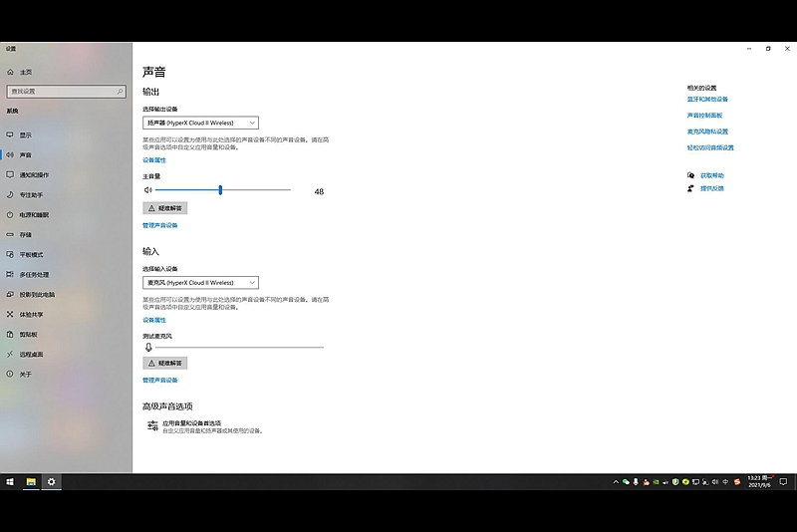Click Settings gear on the taskbar
Screen dimensions: 797x532
(52, 482)
